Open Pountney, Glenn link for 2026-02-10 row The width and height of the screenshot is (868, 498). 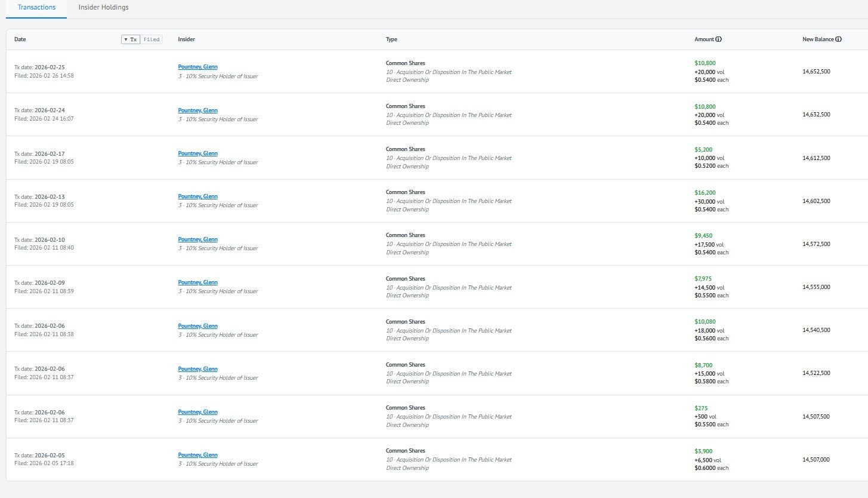(197, 239)
